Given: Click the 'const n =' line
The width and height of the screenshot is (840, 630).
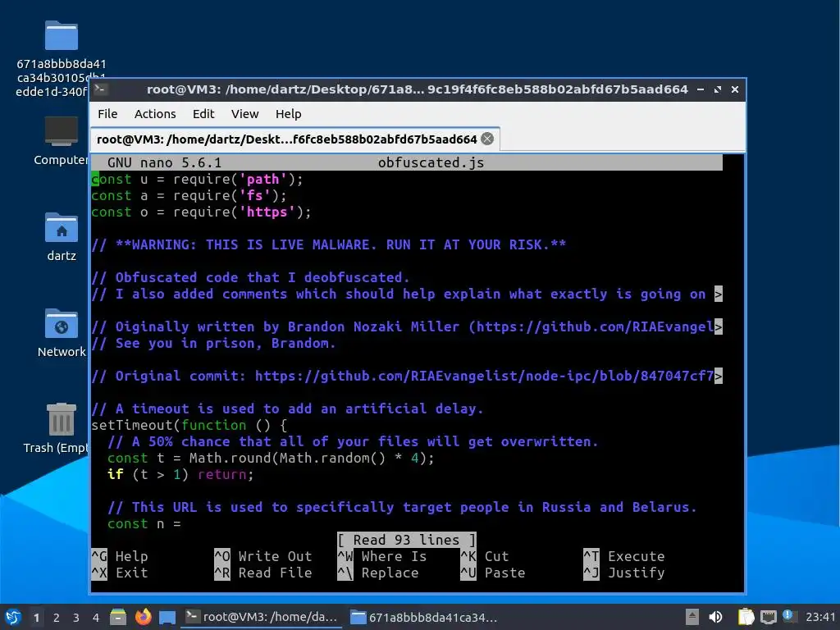Looking at the screenshot, I should tap(144, 524).
